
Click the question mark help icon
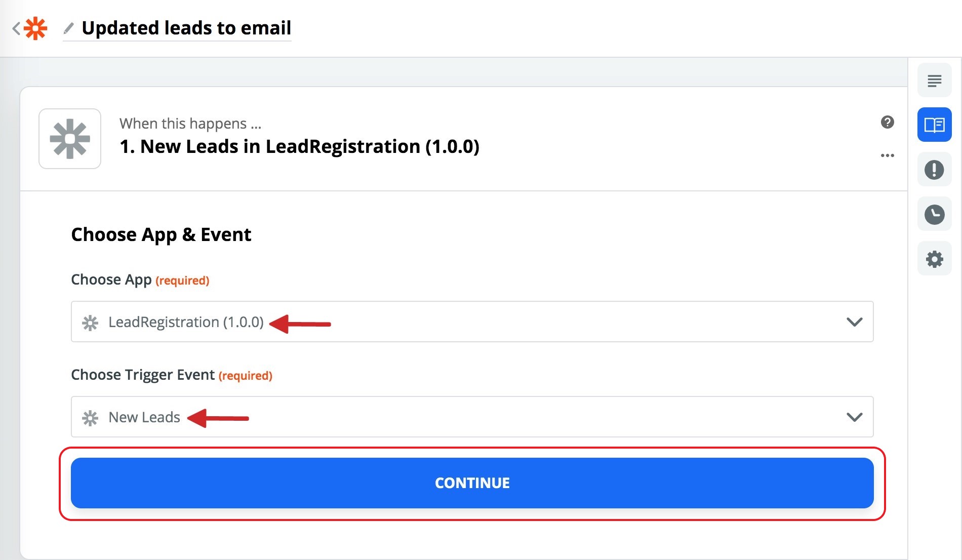click(x=887, y=122)
